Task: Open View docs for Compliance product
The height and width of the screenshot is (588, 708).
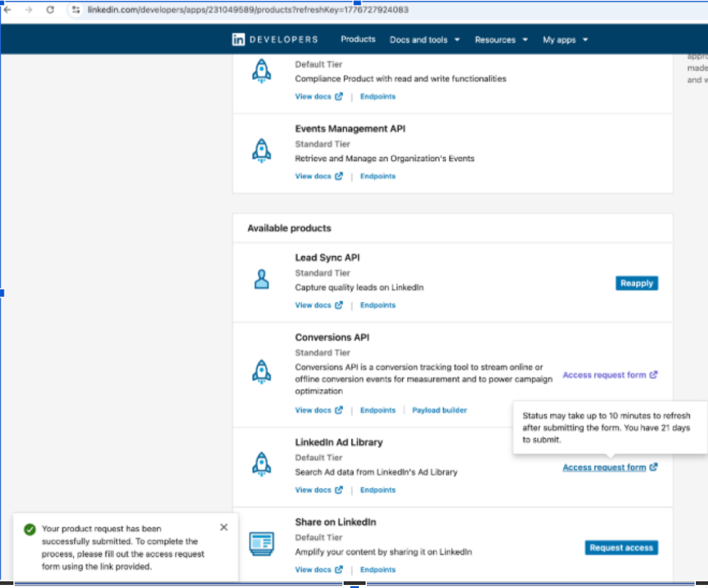Action: click(x=319, y=96)
